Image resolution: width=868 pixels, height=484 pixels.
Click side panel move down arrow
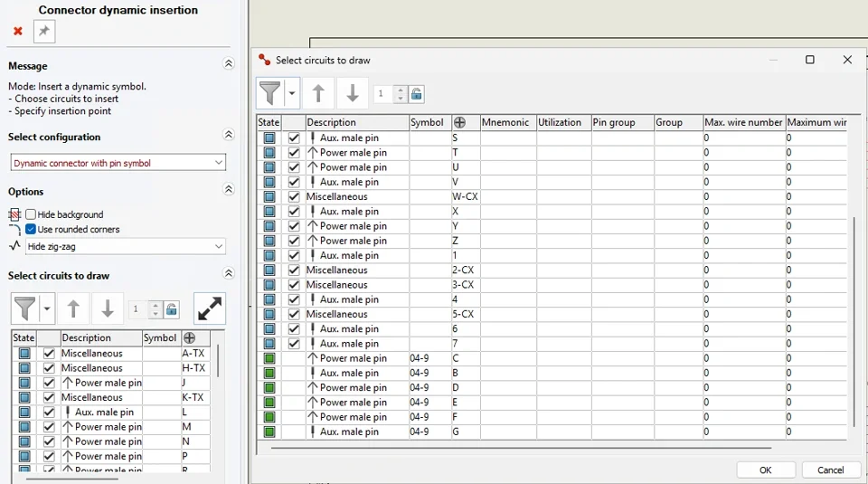coord(108,308)
